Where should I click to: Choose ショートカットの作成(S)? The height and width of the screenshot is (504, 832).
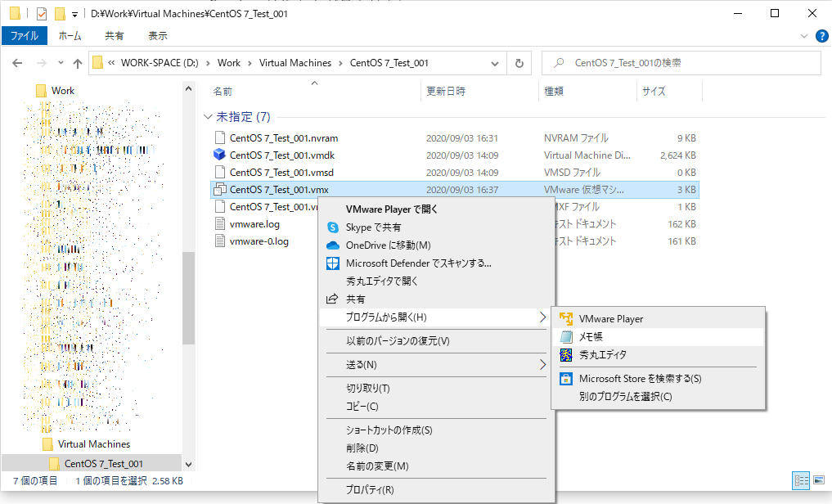(x=389, y=430)
